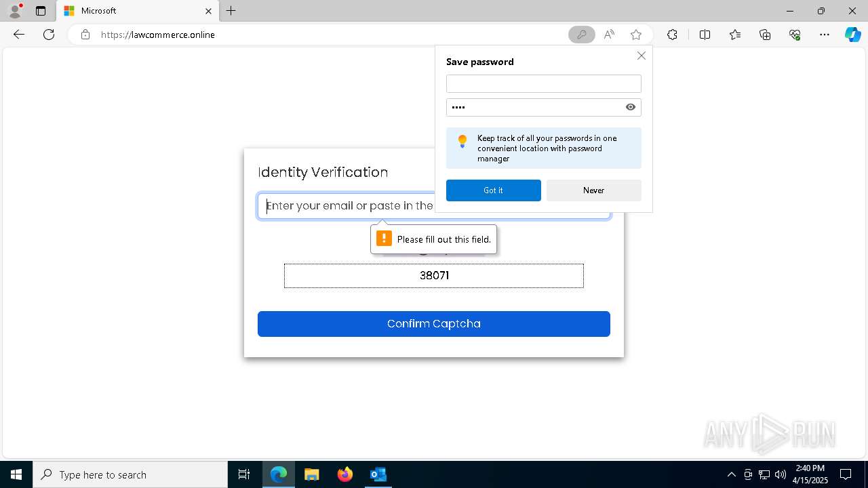Open Edge Settings and more menu

click(x=825, y=35)
